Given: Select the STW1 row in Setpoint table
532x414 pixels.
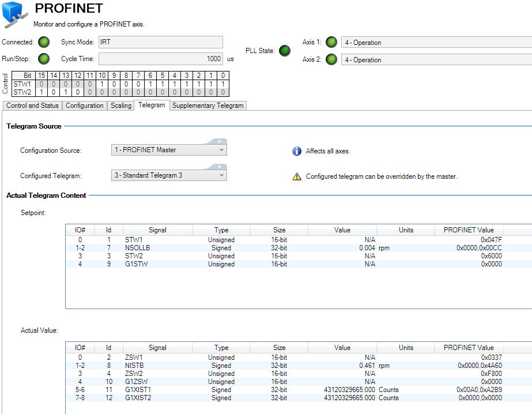Looking at the screenshot, I should point(299,239).
